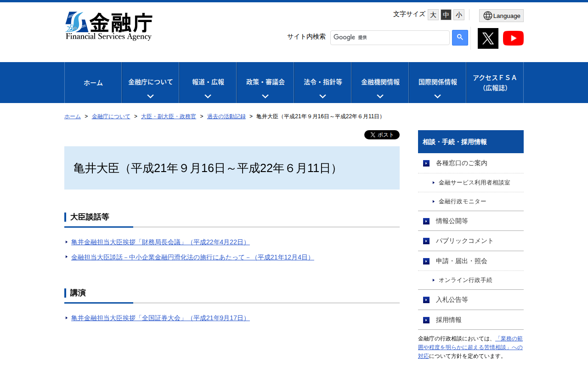The height and width of the screenshot is (368, 588).
Task: Click arrow icon beside 採用情報
Action: [x=426, y=320]
